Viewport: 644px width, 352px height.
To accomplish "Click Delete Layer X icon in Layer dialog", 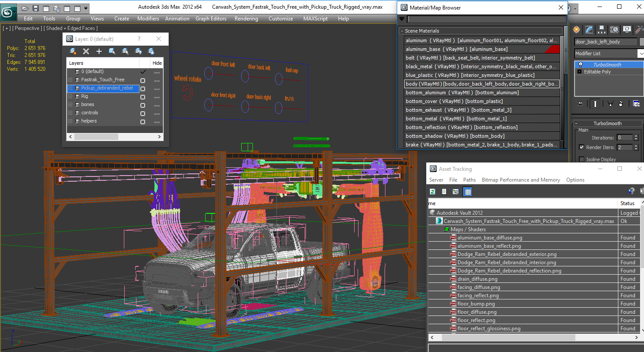I will (x=86, y=51).
